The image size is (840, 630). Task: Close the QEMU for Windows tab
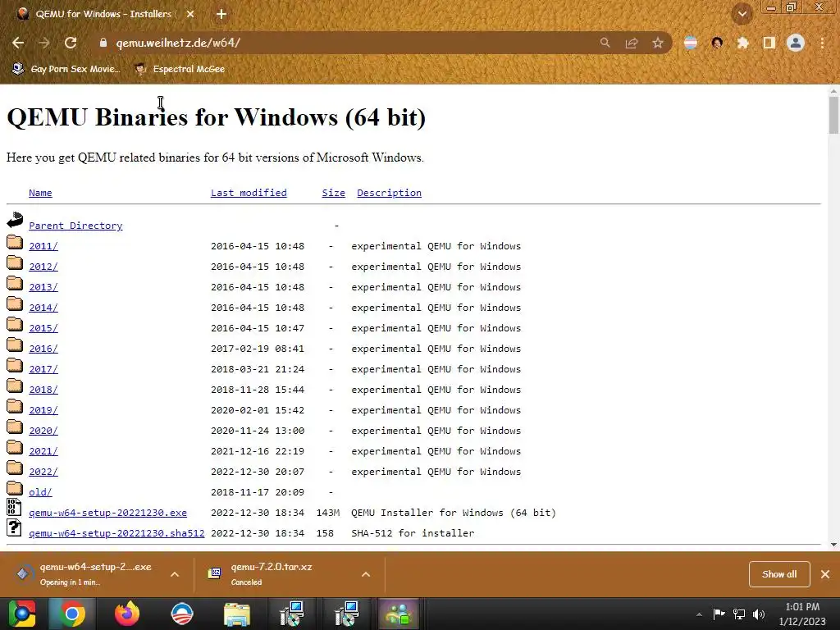pyautogui.click(x=190, y=14)
